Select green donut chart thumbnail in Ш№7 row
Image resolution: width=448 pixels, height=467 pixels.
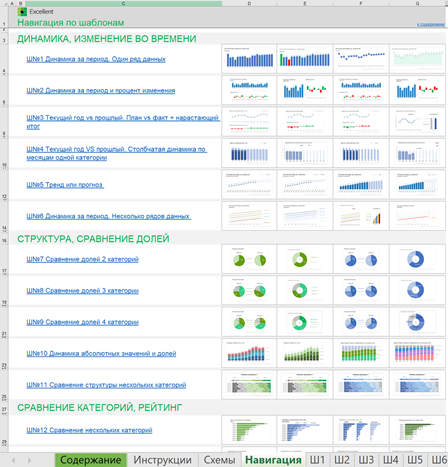pos(304,260)
